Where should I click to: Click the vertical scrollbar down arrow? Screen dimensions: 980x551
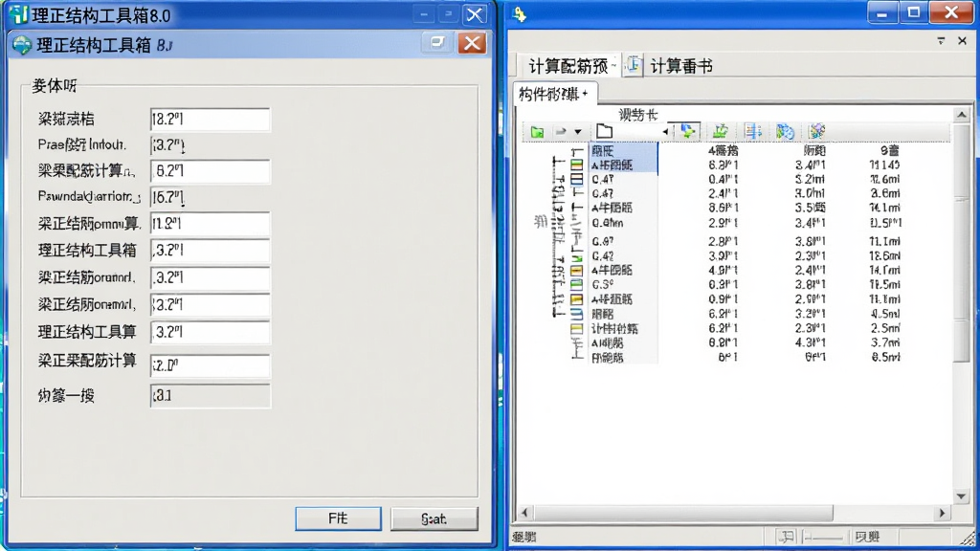pyautogui.click(x=961, y=496)
